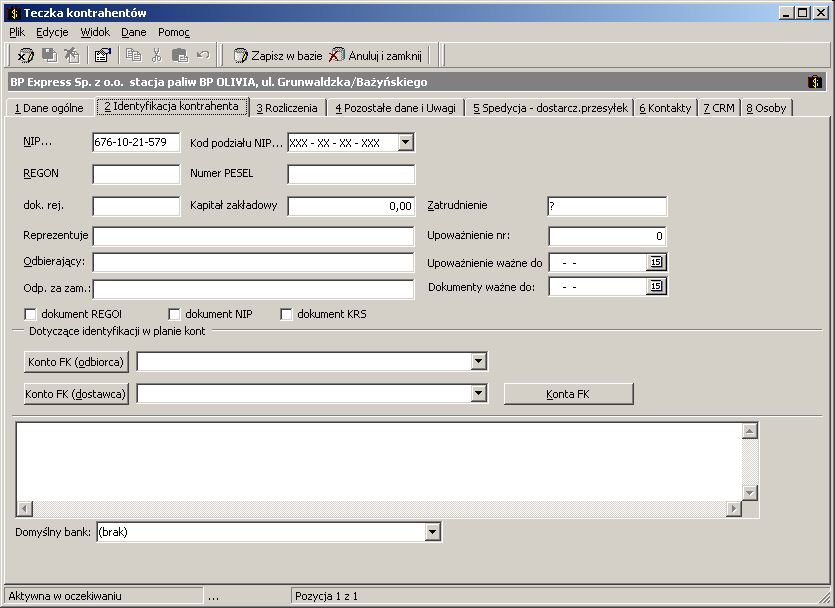Click the paste clipboard icon

click(180, 55)
